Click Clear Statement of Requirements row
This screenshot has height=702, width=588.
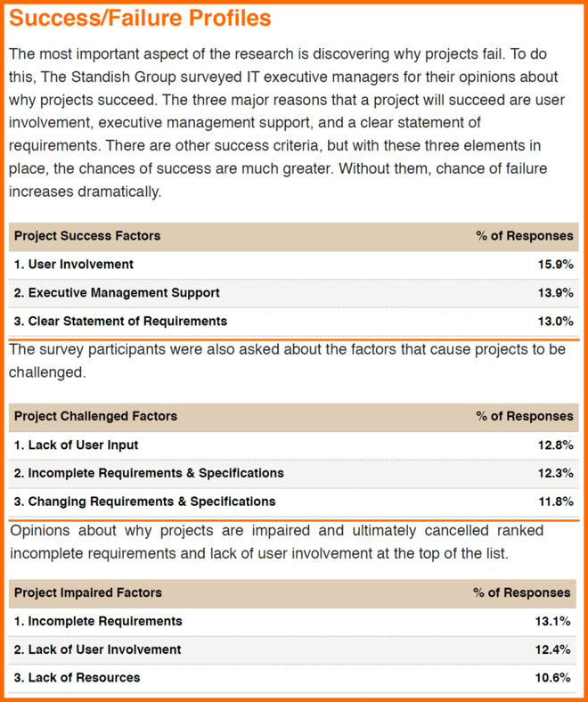tap(294, 322)
